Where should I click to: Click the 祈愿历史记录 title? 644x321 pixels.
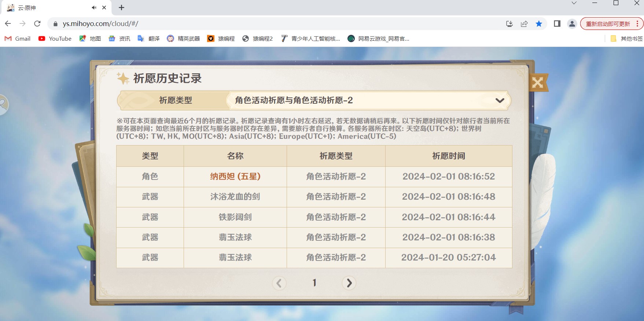click(x=168, y=78)
